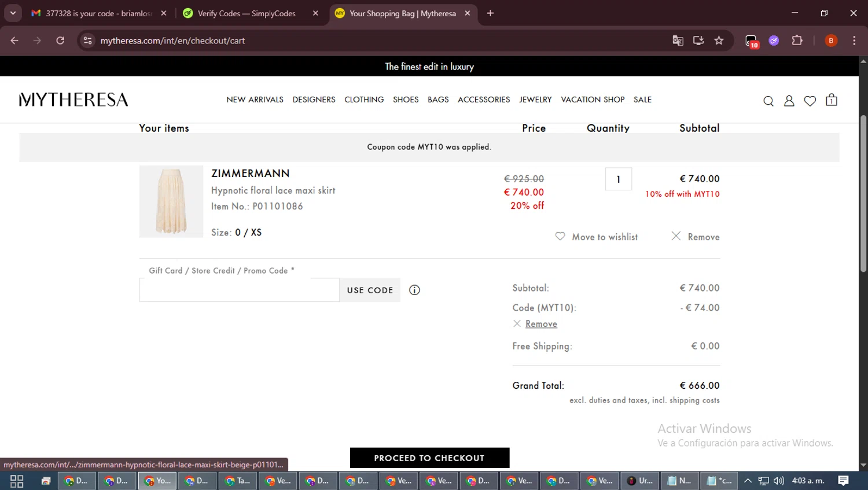Go back with the browser back arrow
This screenshot has height=490, width=868.
coord(14,40)
